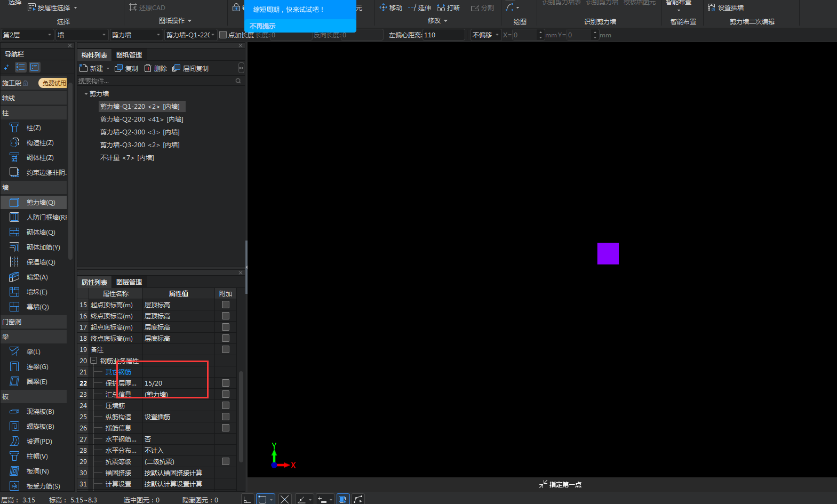The width and height of the screenshot is (837, 504).
Task: Collapse the 钢筋业务属性 property group
Action: point(94,361)
